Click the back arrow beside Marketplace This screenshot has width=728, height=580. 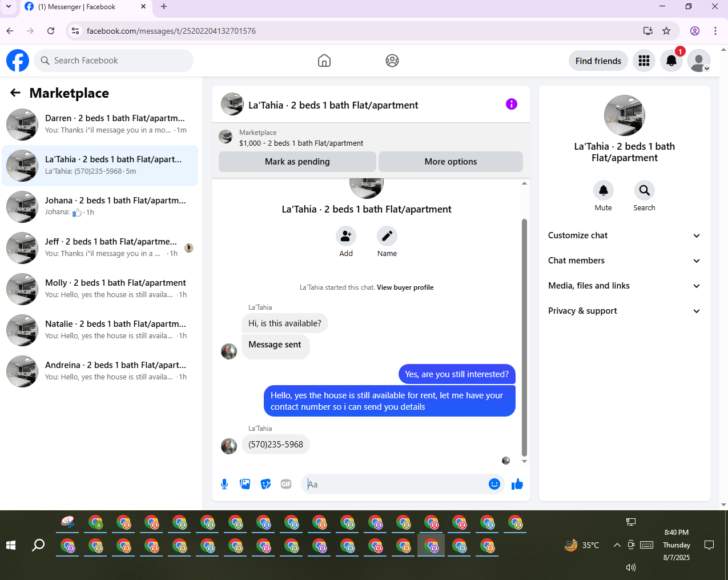click(x=15, y=93)
